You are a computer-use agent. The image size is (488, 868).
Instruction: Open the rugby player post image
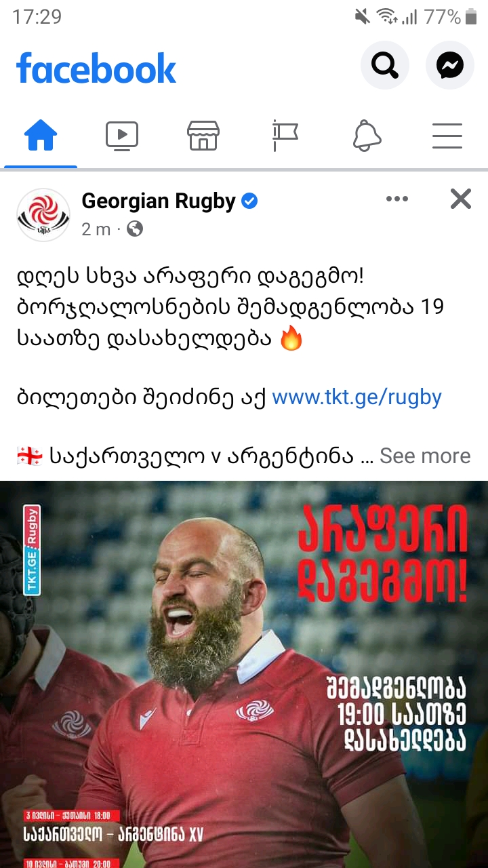coord(244,675)
